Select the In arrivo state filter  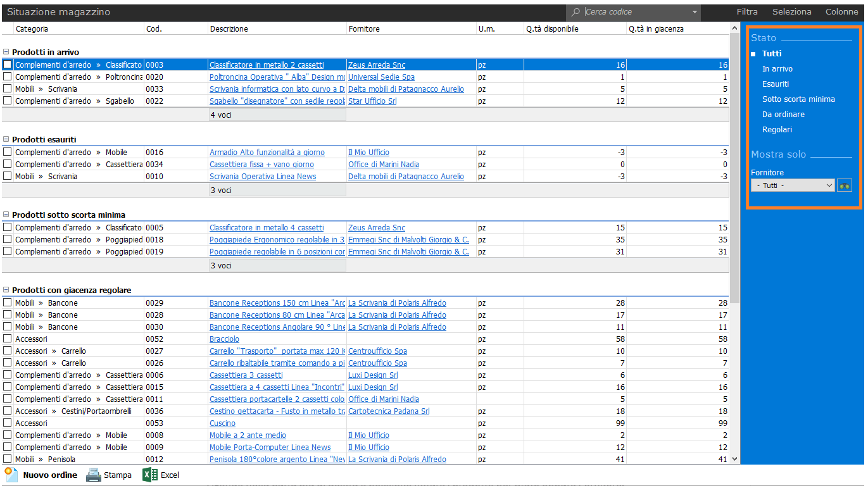[777, 69]
